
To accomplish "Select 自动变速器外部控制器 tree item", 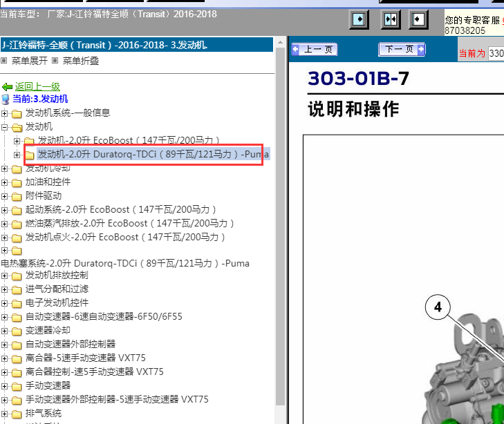I will (71, 344).
